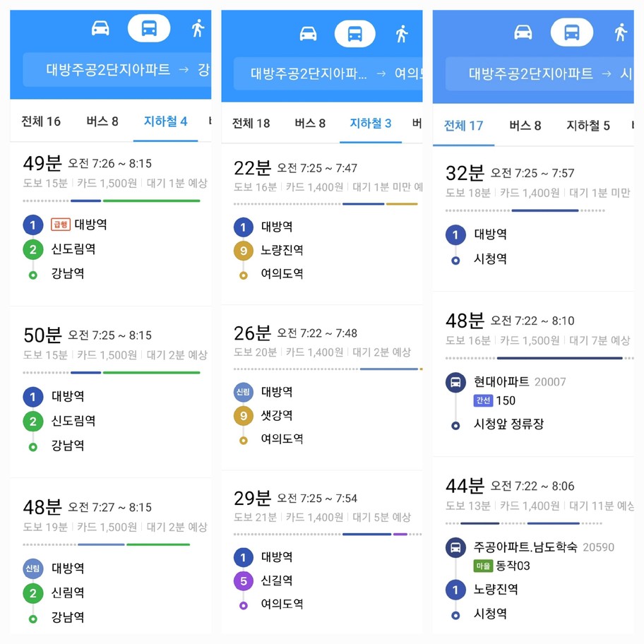Select the car icon in left panel

point(100,28)
